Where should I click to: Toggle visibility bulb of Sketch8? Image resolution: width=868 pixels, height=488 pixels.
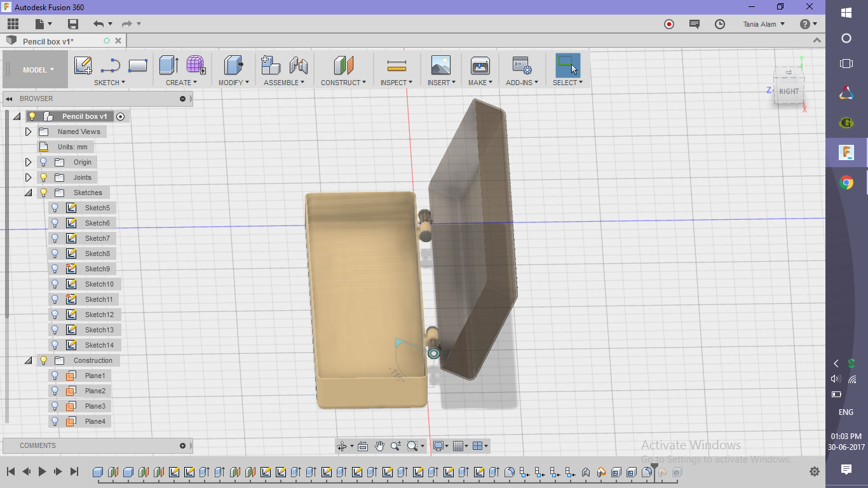55,254
